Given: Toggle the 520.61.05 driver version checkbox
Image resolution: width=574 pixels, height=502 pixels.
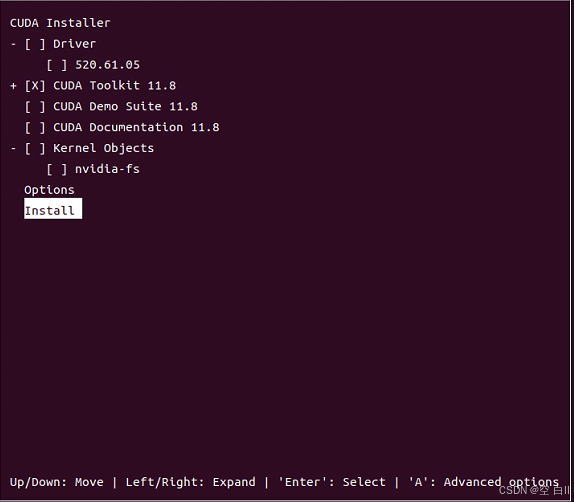Looking at the screenshot, I should (57, 65).
